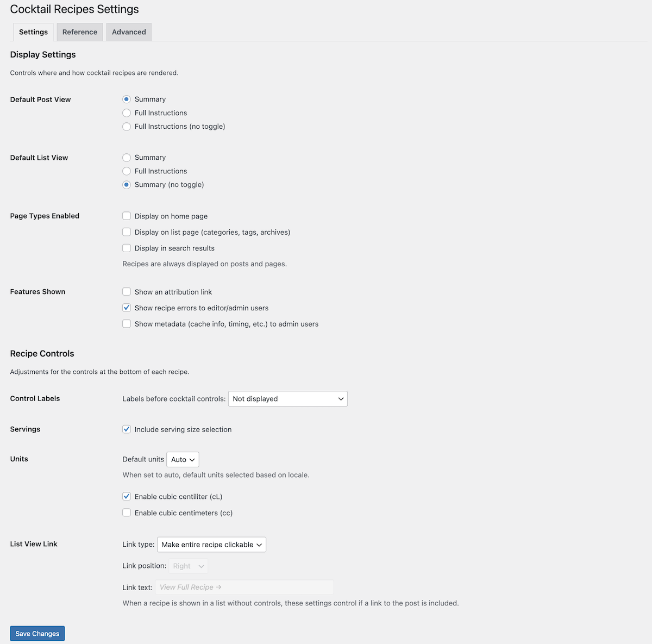This screenshot has height=644, width=652.
Task: Check Show an attribution link
Action: [x=126, y=291]
